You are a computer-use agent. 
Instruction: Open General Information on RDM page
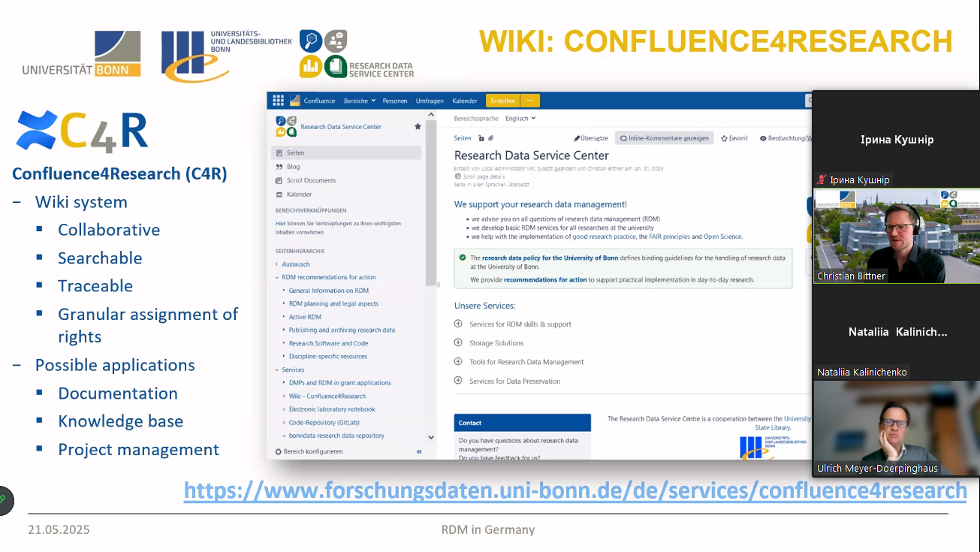click(x=328, y=291)
